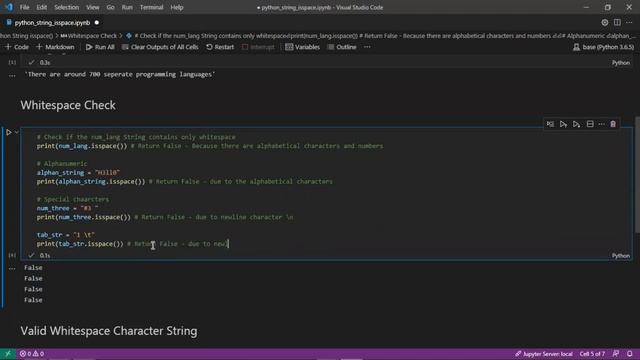Open the Variables panel
Viewport: 640px width, 360px height.
coord(302,47)
